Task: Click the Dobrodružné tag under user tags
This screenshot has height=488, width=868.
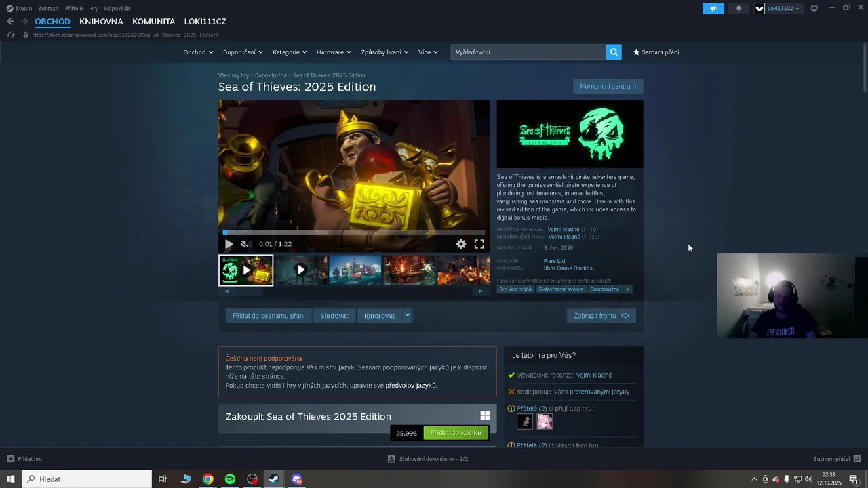Action: click(x=604, y=289)
